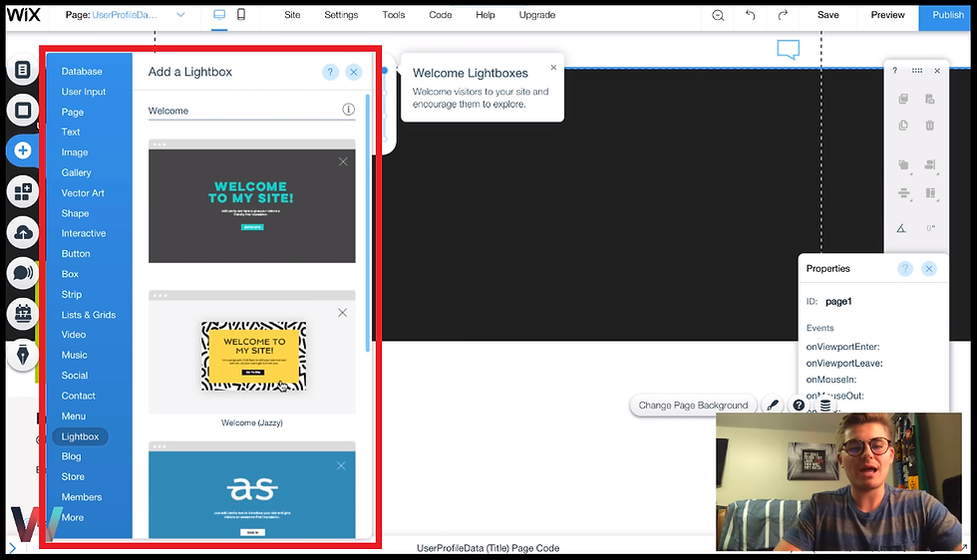Open help for Add a Lightbox panel
Viewport: 977px width, 560px height.
pyautogui.click(x=330, y=73)
